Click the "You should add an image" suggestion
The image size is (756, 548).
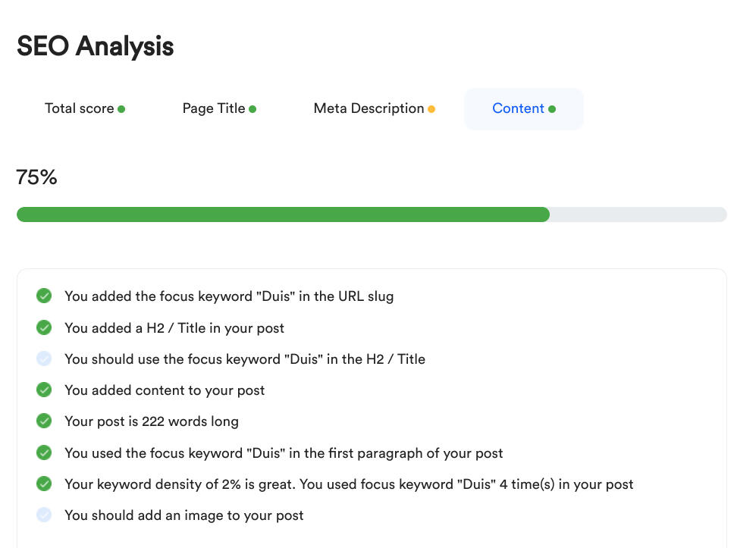[x=184, y=515]
